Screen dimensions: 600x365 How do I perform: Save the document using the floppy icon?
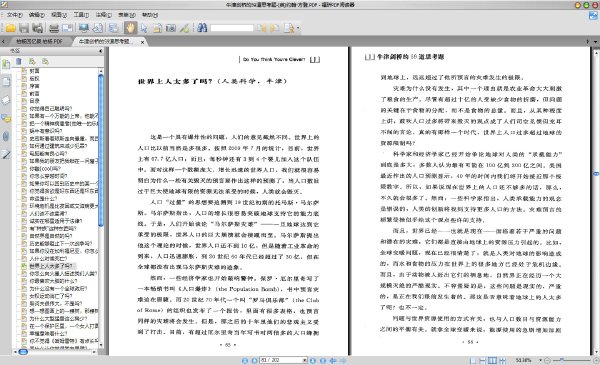24,28
